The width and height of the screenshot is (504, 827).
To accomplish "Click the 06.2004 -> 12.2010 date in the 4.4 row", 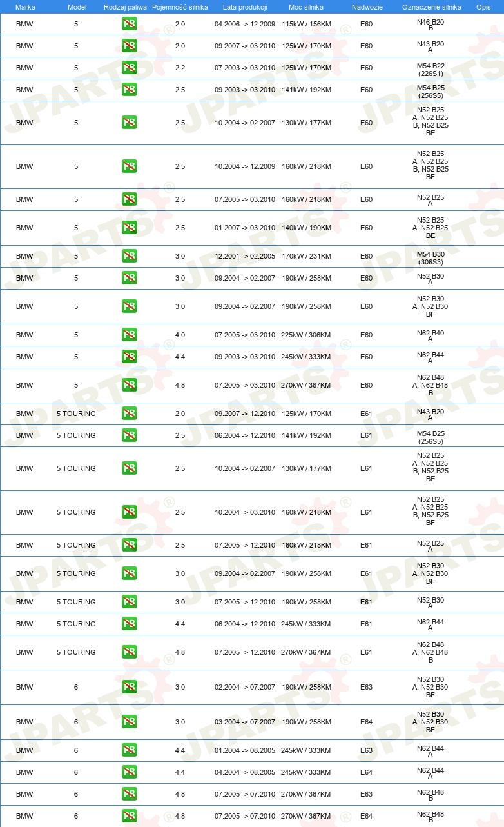I will point(245,624).
